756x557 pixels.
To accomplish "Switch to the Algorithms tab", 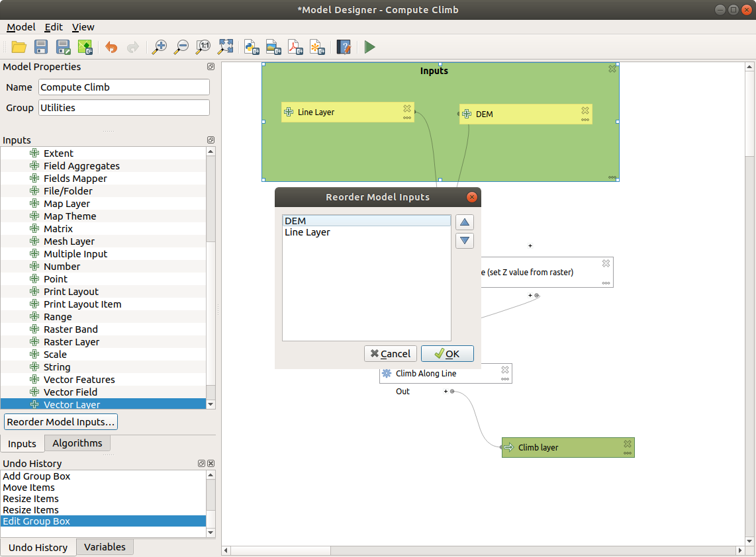I will tap(77, 443).
